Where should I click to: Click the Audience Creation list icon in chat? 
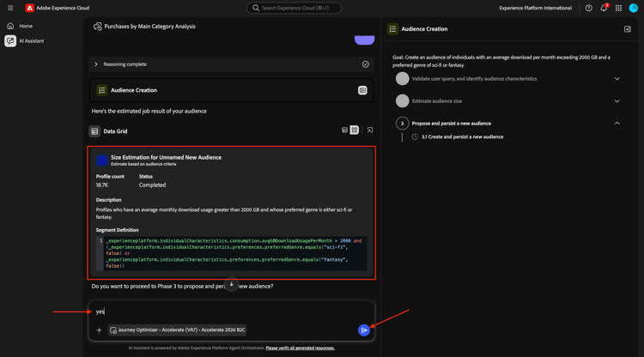tap(102, 90)
